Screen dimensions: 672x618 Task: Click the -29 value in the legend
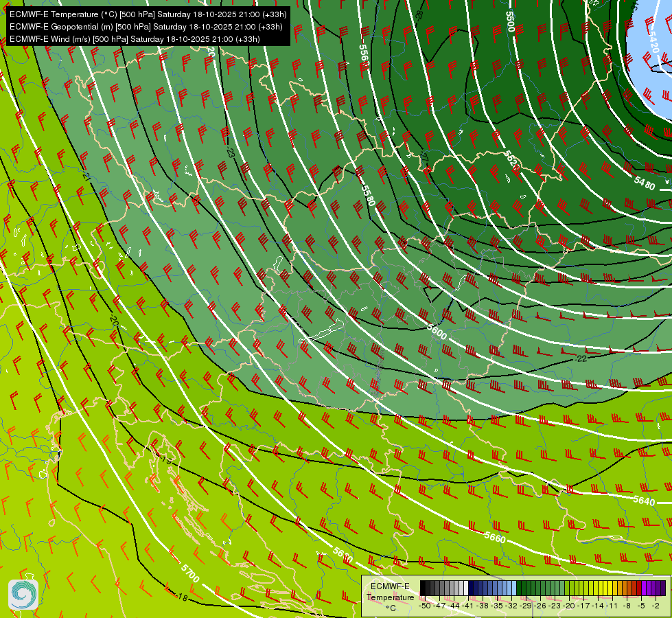(525, 606)
